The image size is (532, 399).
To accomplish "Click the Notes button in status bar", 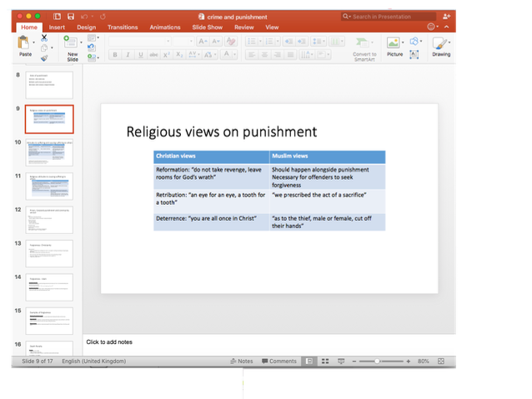I will click(242, 362).
